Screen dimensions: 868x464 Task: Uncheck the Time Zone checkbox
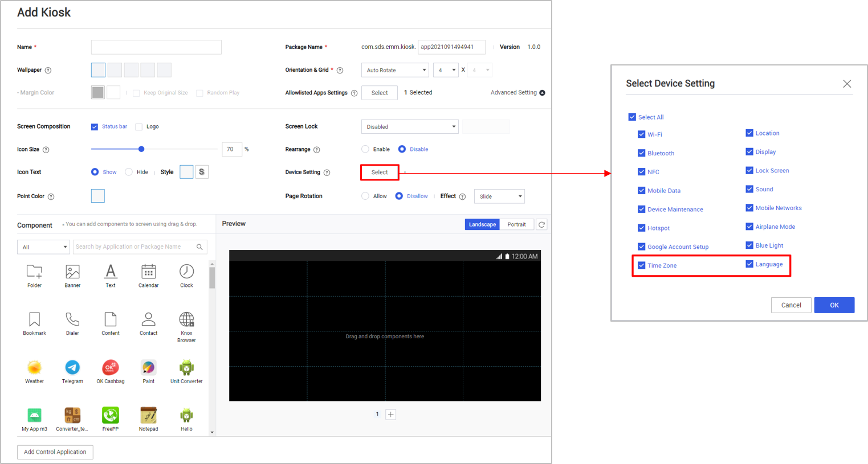642,265
